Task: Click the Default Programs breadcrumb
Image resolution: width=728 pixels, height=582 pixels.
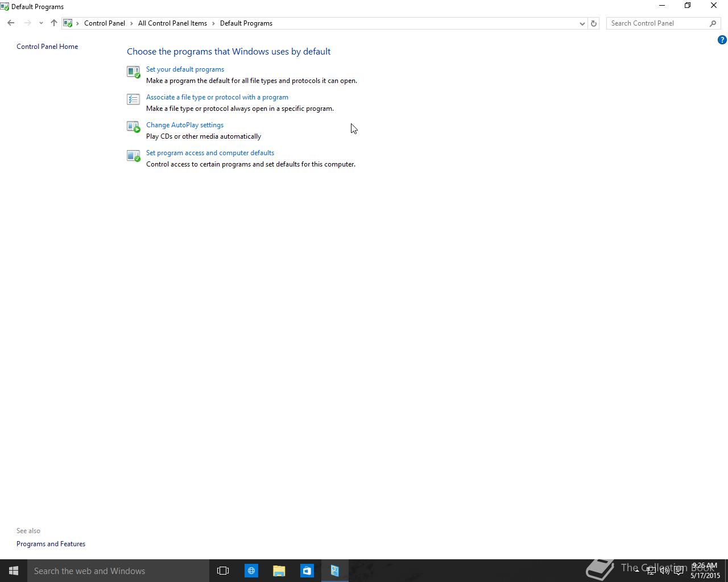Action: point(246,23)
